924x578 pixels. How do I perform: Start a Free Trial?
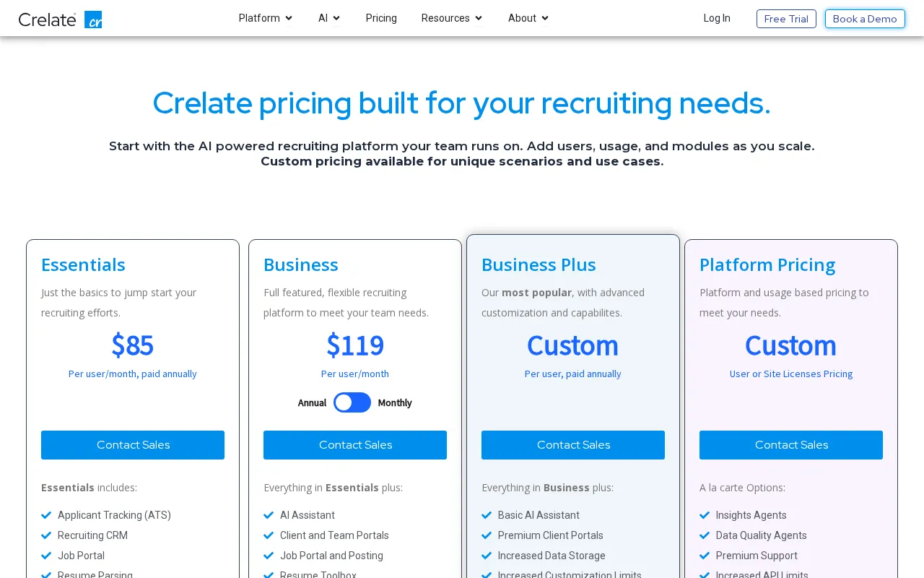pos(786,19)
